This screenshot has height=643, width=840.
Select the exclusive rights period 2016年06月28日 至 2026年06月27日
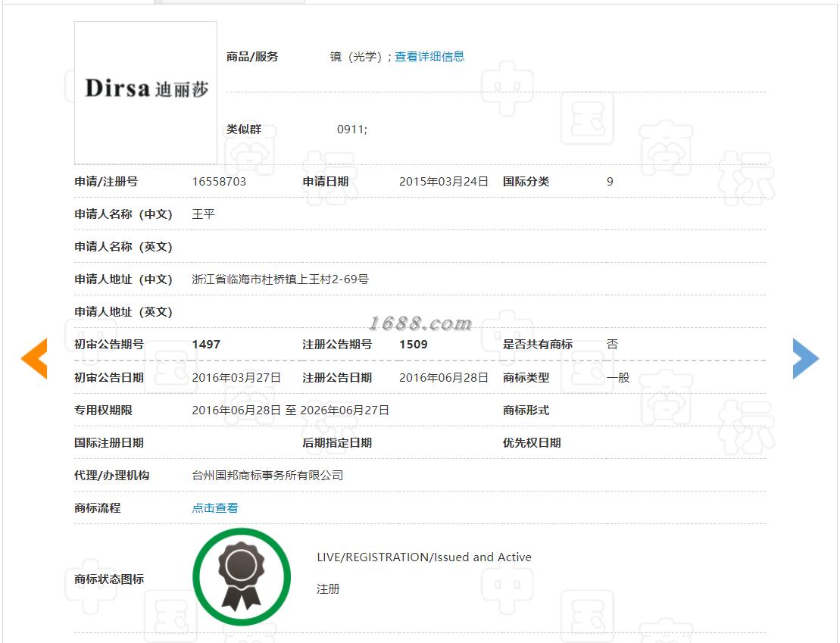290,410
